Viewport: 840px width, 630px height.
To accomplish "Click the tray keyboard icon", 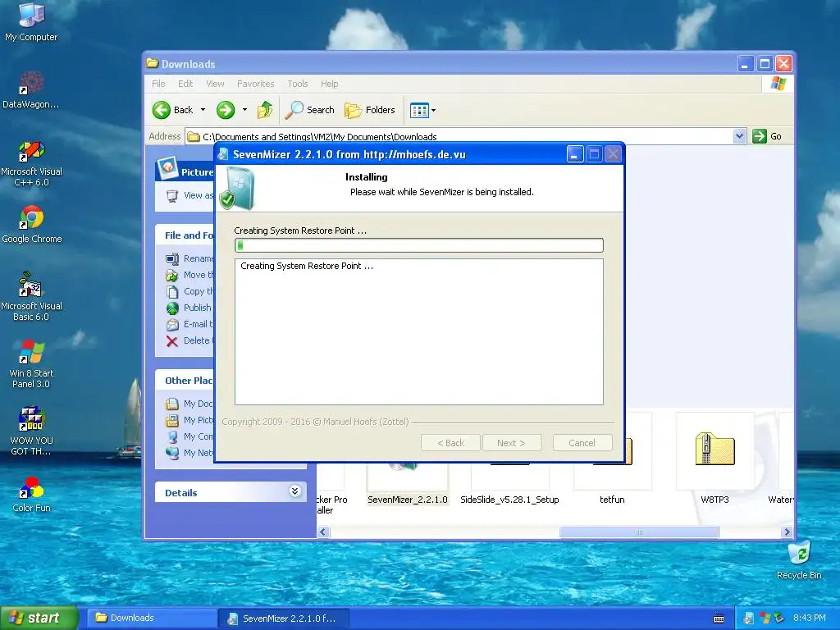I will (x=719, y=619).
